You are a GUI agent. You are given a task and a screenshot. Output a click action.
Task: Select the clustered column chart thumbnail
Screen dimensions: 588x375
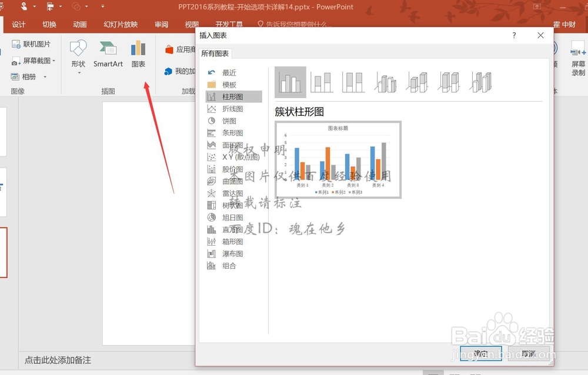point(290,82)
